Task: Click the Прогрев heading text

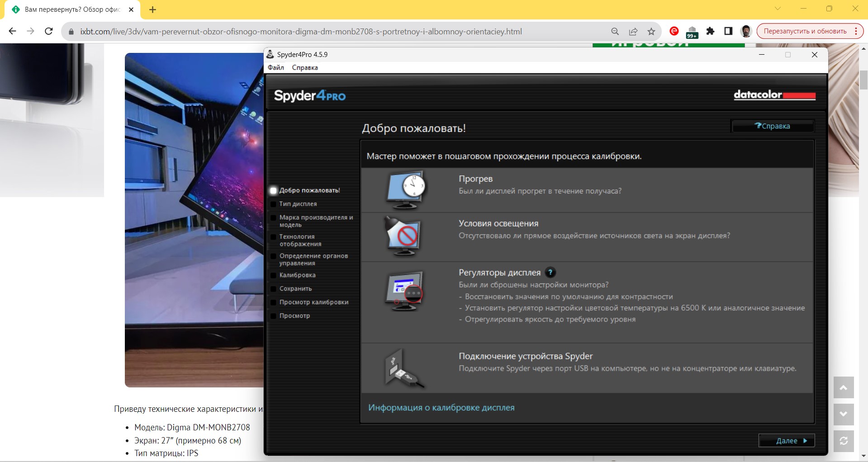Action: click(475, 179)
